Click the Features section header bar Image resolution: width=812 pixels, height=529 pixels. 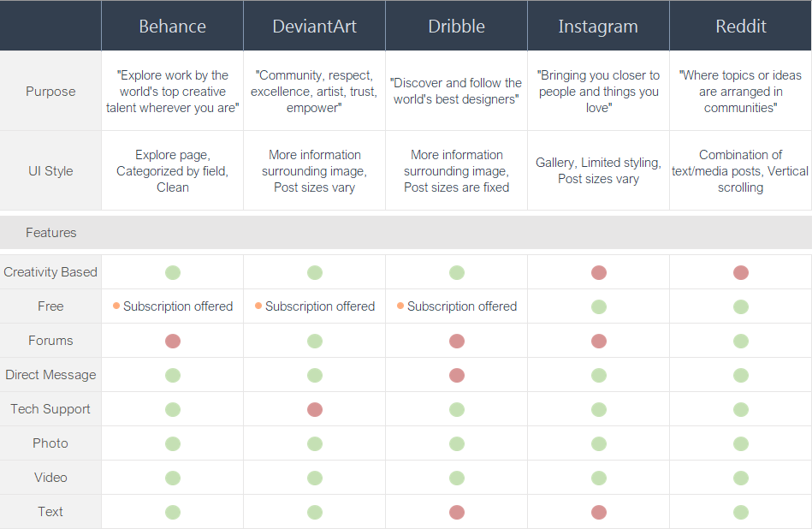406,233
